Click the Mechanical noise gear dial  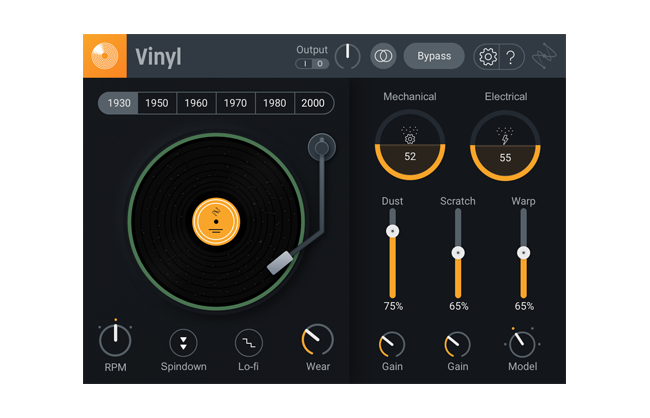coord(410,144)
